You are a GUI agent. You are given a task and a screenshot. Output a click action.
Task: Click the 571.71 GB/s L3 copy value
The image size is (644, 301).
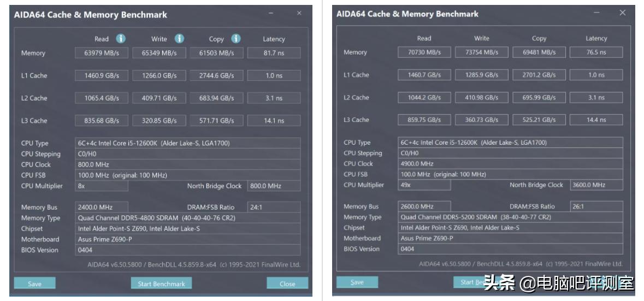point(216,121)
